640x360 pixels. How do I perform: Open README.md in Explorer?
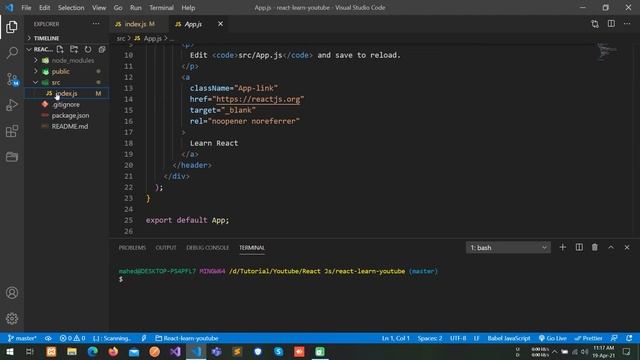coord(67,127)
